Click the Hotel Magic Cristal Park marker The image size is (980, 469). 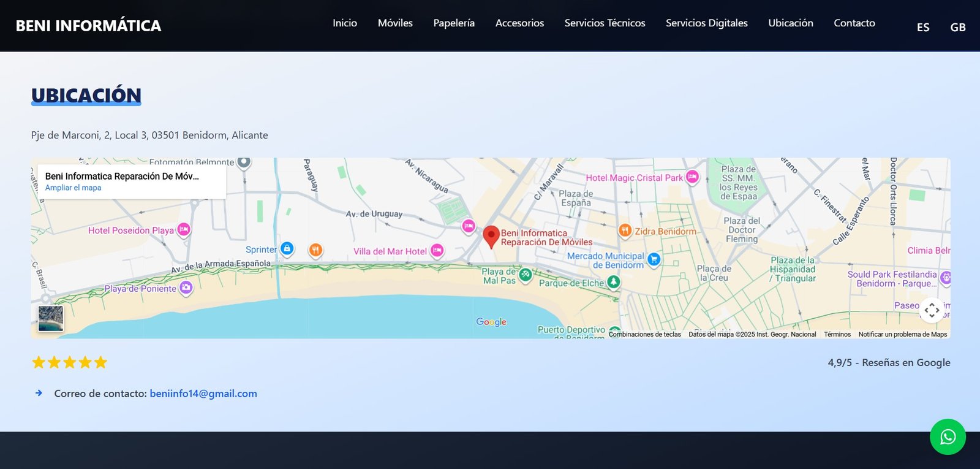(x=692, y=177)
